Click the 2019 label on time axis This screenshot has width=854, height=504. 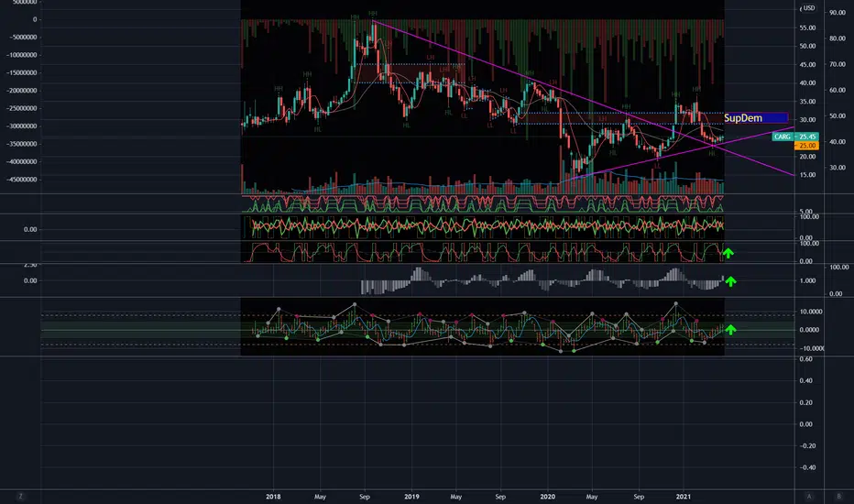411,497
